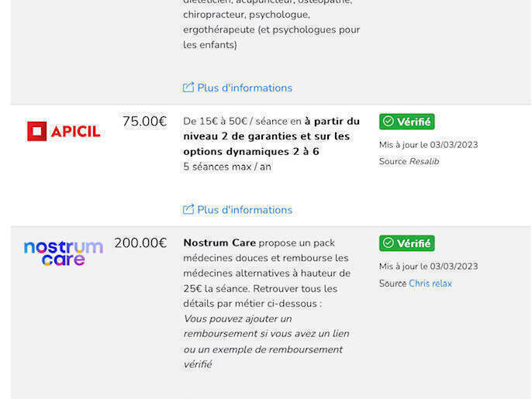Select the Vérifié label in the APICIL row
The height and width of the screenshot is (399, 532).
(x=413, y=122)
